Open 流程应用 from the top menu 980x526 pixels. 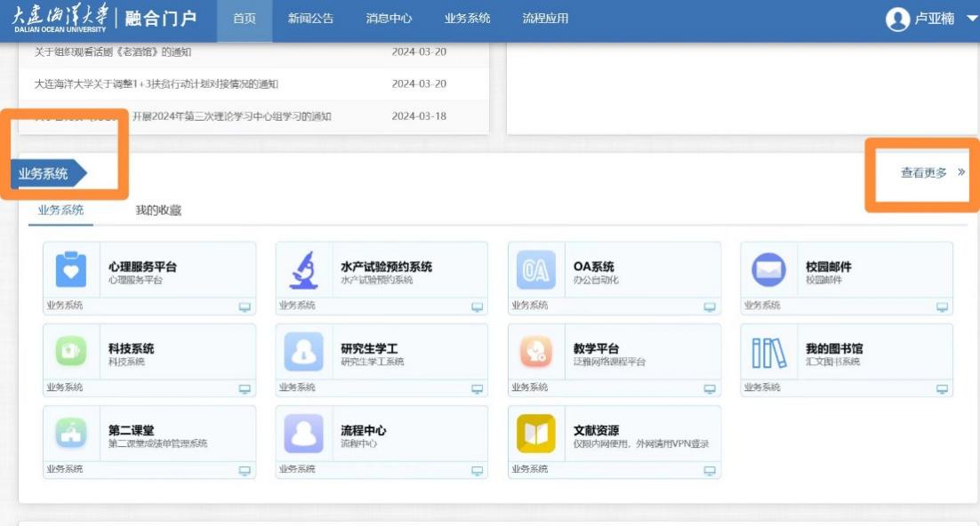[545, 19]
